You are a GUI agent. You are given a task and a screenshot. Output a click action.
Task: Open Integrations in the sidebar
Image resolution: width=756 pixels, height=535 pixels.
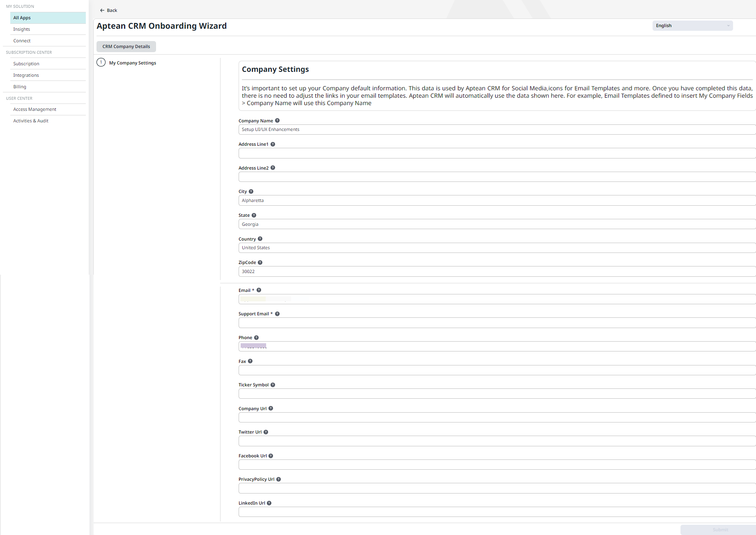[48, 75]
